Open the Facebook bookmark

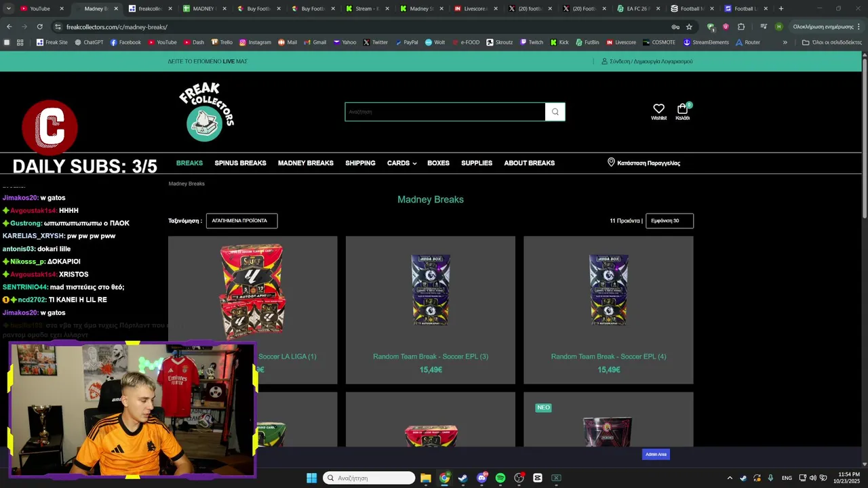tap(125, 42)
